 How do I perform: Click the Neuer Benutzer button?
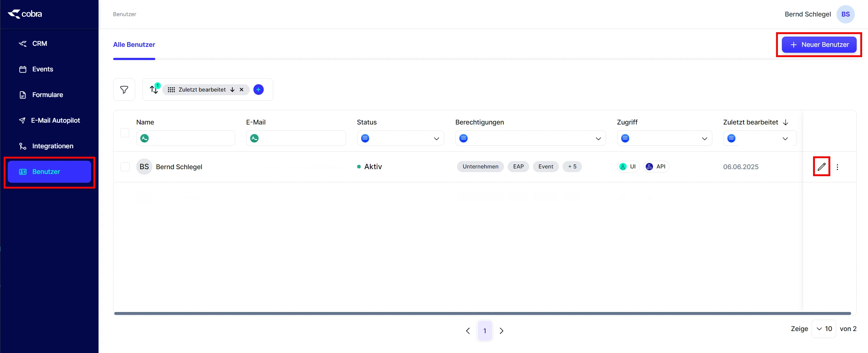[819, 45]
